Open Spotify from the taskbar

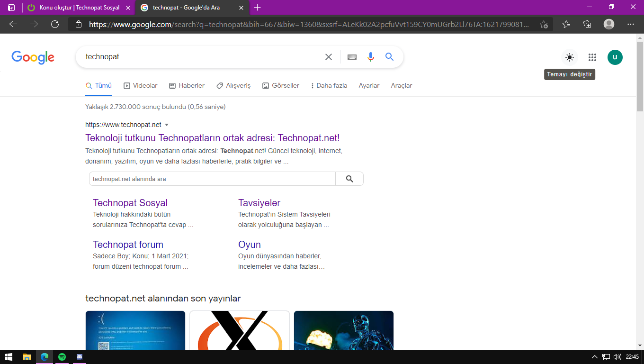[62, 357]
